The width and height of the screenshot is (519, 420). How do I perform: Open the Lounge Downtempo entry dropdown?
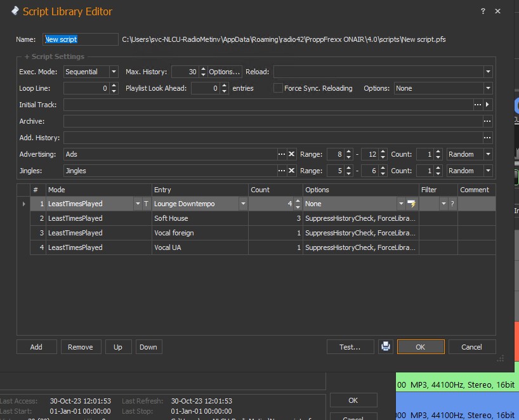[242, 204]
